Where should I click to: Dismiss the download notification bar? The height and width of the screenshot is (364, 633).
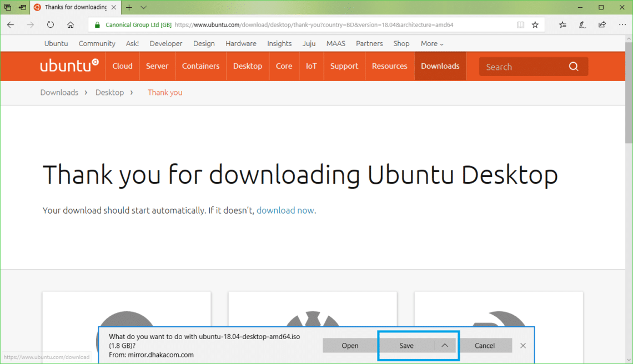(x=523, y=346)
